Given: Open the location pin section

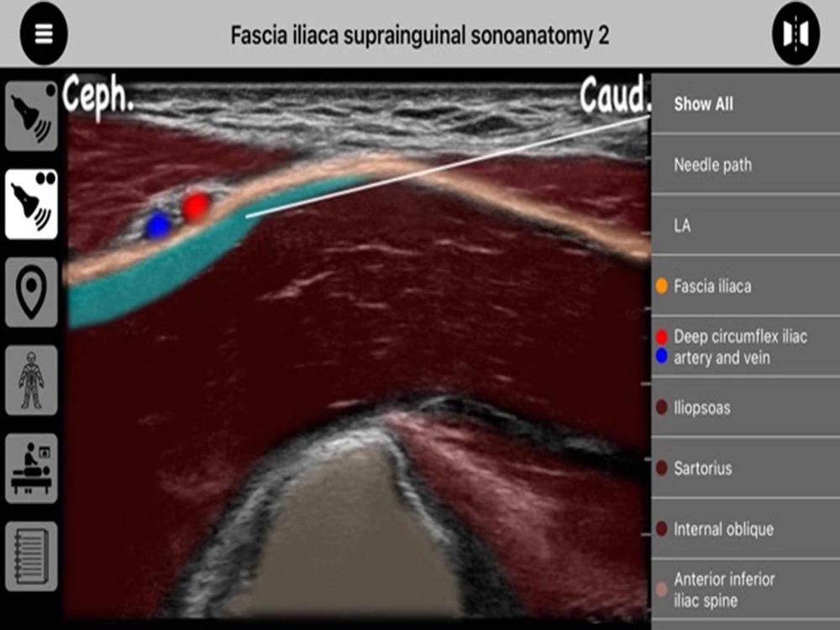Looking at the screenshot, I should coord(31,292).
